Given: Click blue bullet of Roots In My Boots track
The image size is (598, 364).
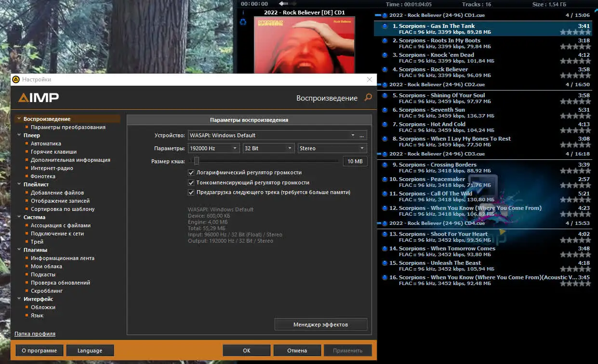Looking at the screenshot, I should (x=385, y=41).
